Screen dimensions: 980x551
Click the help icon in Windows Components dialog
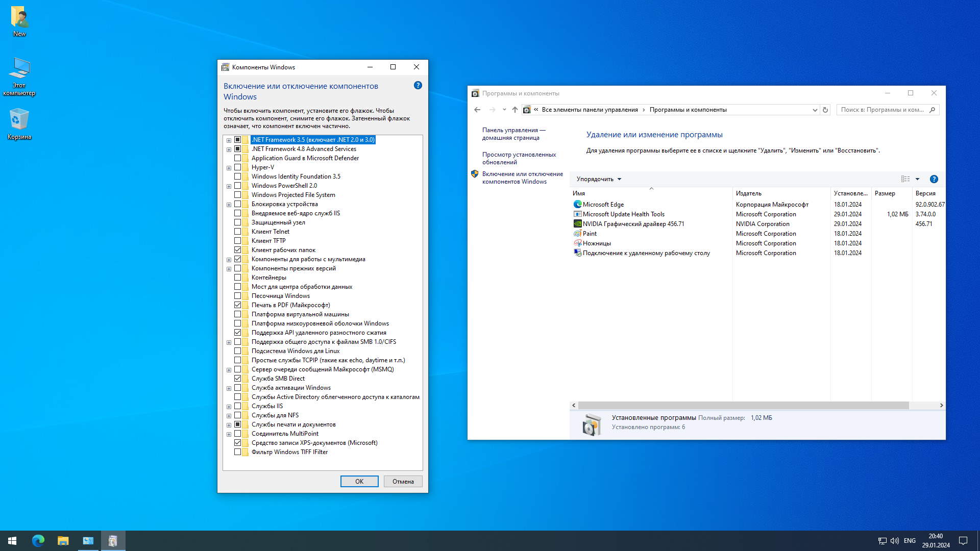click(418, 85)
